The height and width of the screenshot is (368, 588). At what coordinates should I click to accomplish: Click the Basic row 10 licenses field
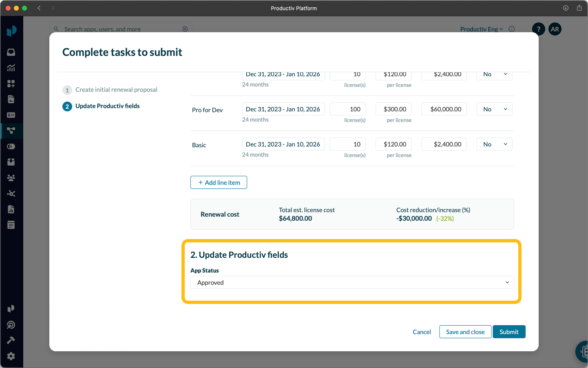click(x=348, y=144)
